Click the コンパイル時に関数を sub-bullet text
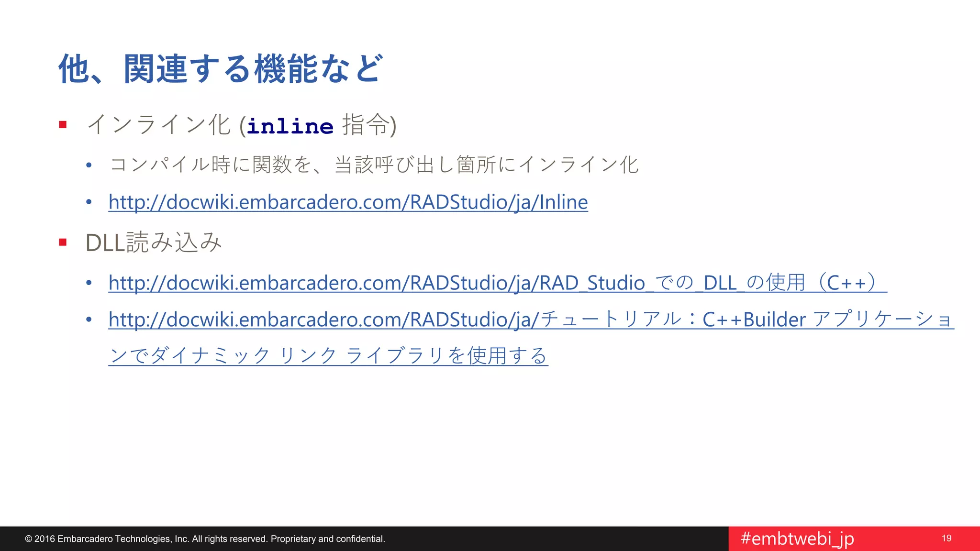 374,165
